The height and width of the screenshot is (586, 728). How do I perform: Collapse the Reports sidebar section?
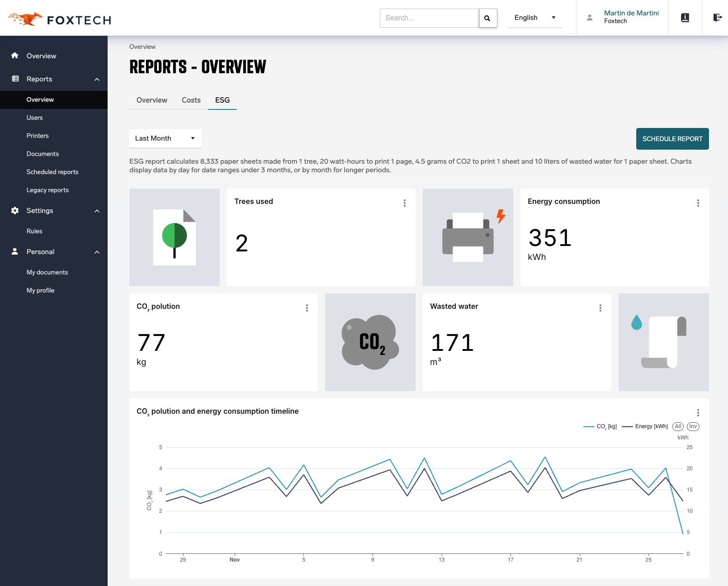click(x=97, y=79)
